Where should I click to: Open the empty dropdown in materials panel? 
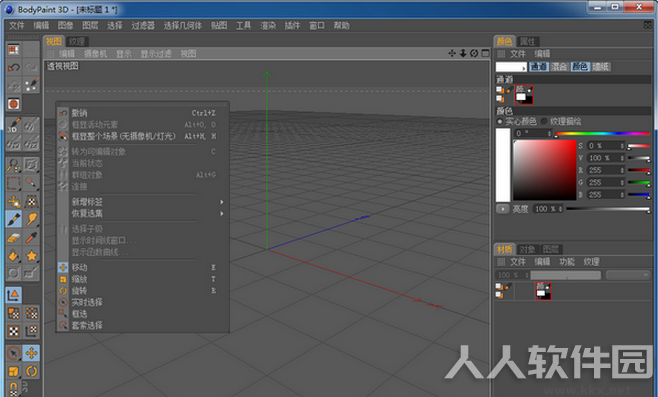coord(628,275)
